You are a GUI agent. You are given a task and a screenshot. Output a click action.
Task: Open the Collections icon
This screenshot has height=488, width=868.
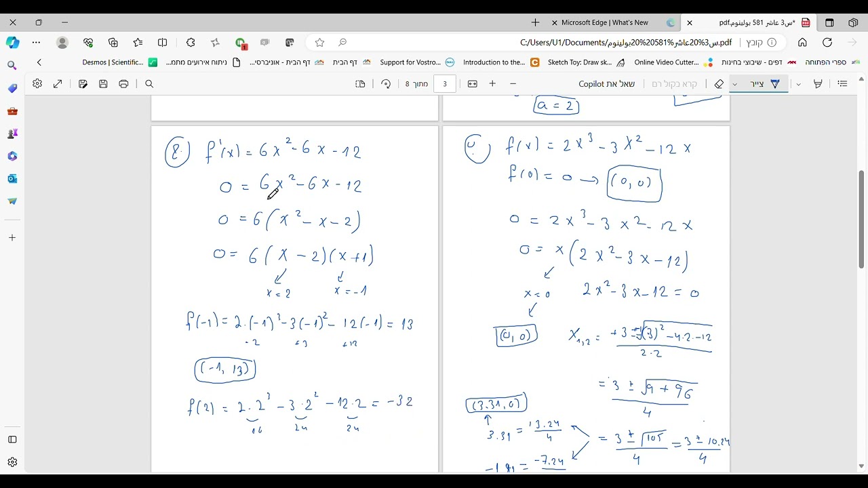click(113, 43)
